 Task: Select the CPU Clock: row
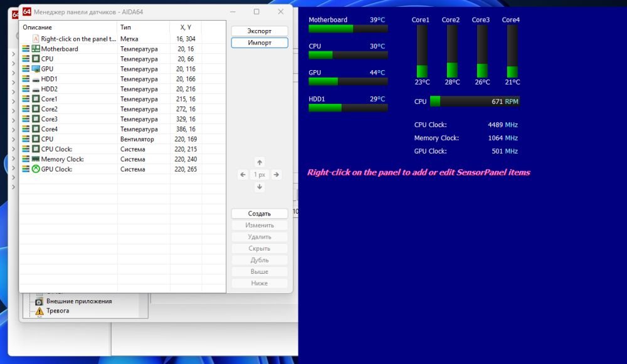coord(122,149)
